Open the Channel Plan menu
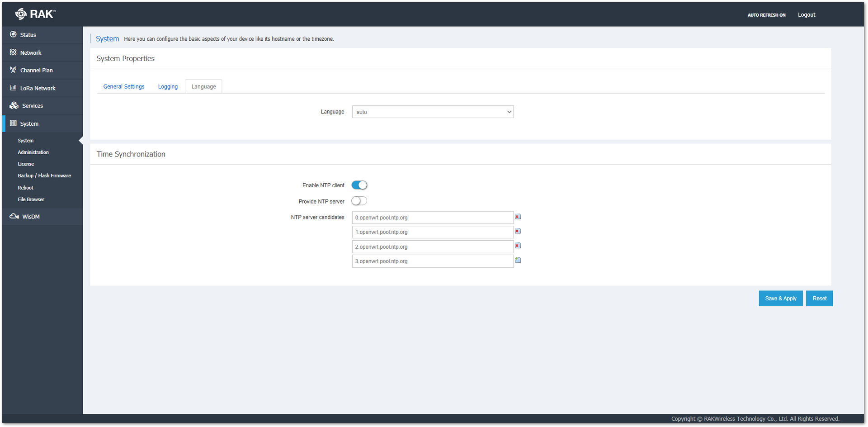The image size is (868, 427). [42, 70]
